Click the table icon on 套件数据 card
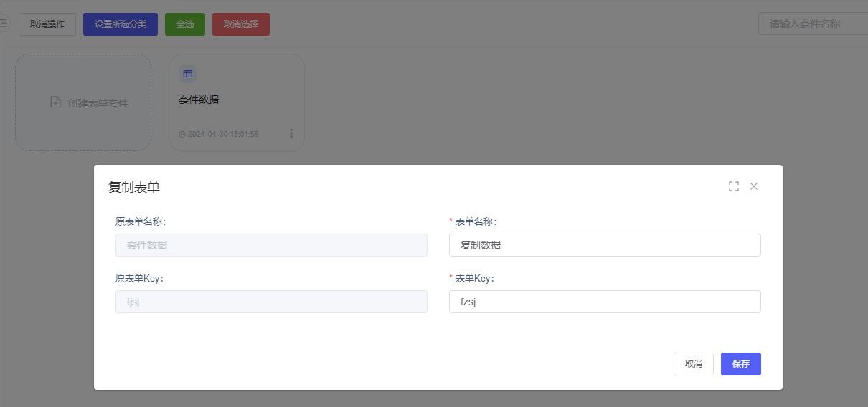The width and height of the screenshot is (868, 407). [187, 74]
